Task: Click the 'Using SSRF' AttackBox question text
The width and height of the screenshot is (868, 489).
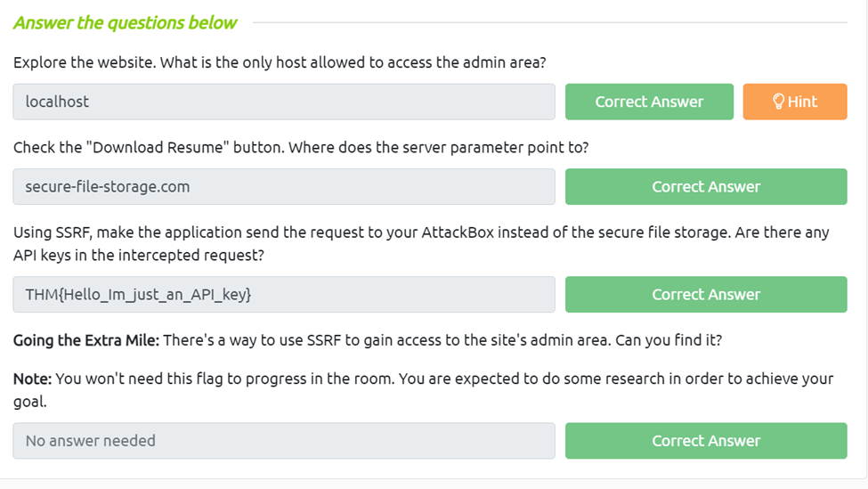Action: [x=420, y=232]
